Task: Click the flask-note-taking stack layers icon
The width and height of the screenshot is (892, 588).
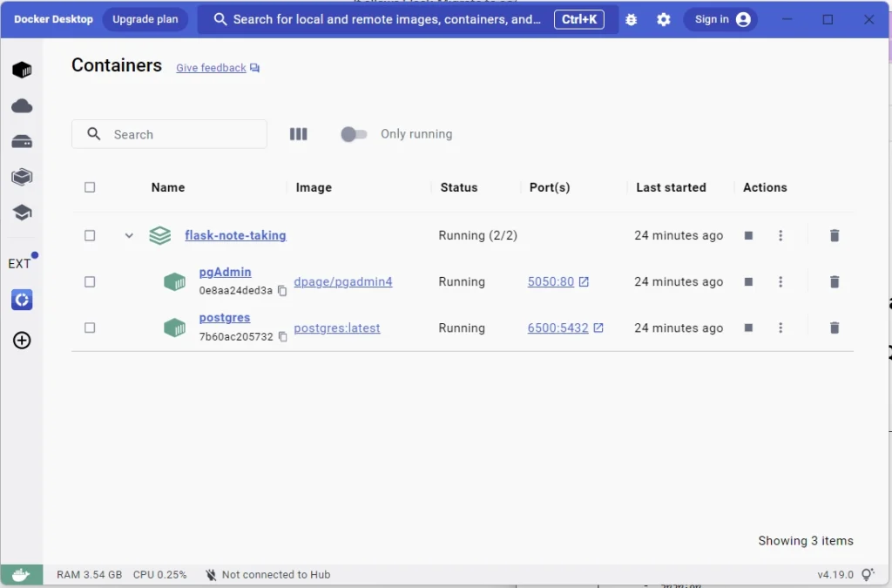Action: [160, 235]
